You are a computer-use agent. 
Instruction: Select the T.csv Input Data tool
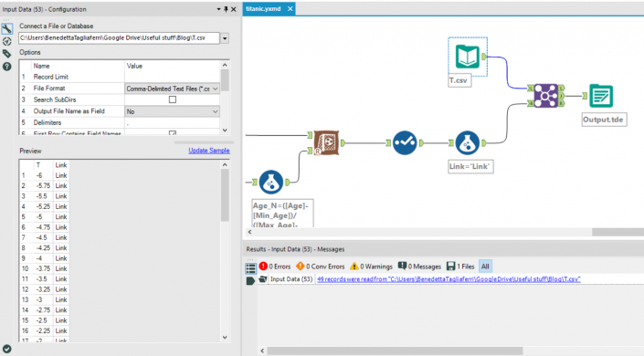[468, 57]
